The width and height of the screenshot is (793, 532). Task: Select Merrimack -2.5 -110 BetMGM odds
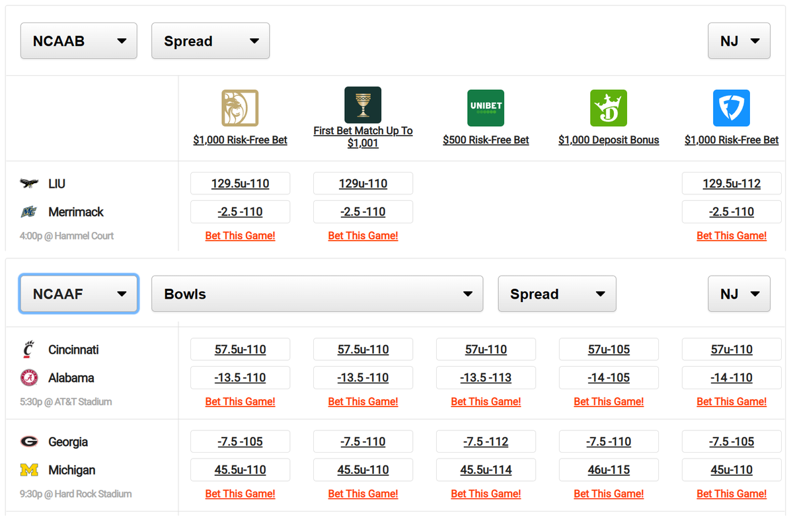point(240,212)
